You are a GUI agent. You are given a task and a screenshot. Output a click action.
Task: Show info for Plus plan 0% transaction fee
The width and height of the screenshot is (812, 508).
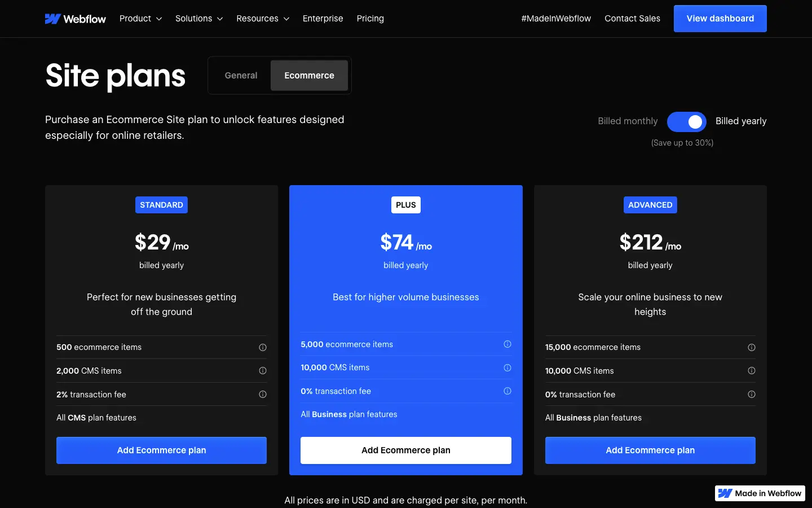click(507, 391)
